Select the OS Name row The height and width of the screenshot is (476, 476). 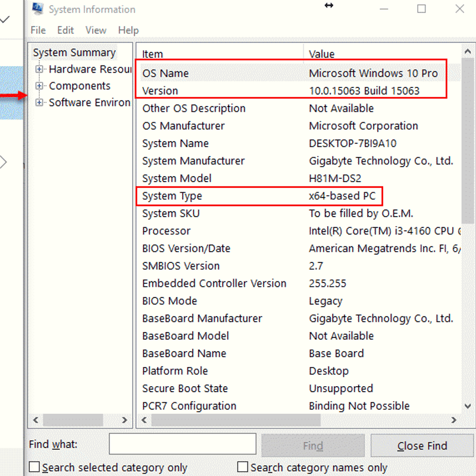pyautogui.click(x=300, y=73)
